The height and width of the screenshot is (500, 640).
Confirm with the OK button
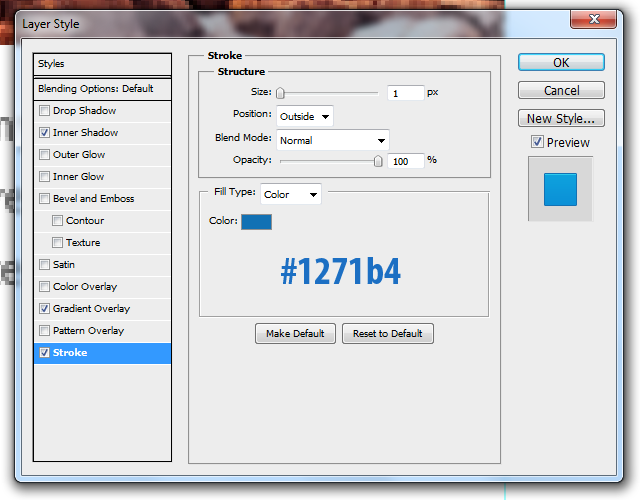click(x=561, y=62)
